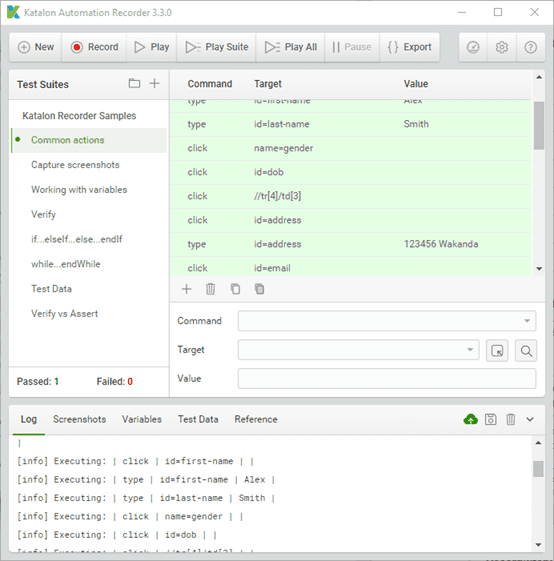Select the Verify vs Assert test case
This screenshot has width=554, height=561.
pos(64,314)
